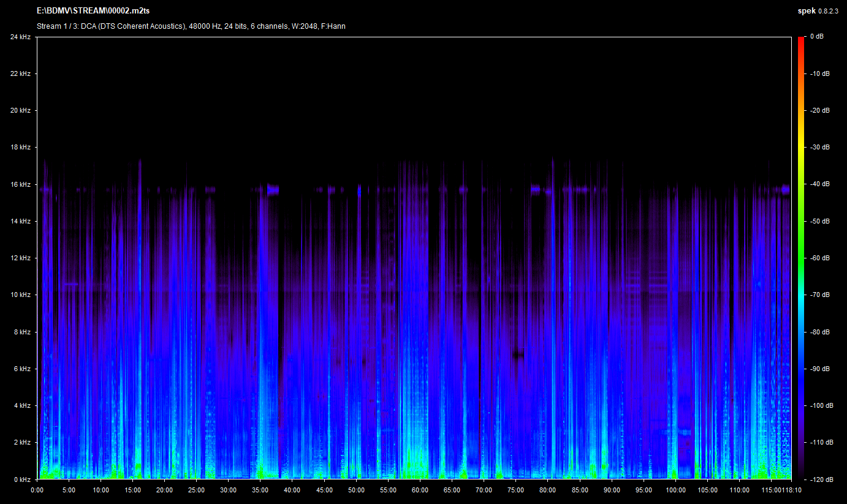Screen dimensions: 847x504
Task: Click the 75:00 time axis marker
Action: 516,490
